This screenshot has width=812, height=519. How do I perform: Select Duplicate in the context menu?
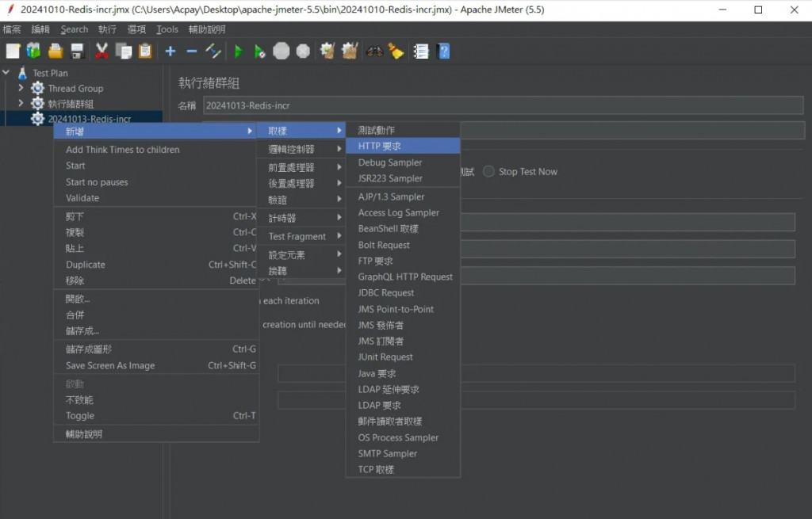click(x=156, y=265)
